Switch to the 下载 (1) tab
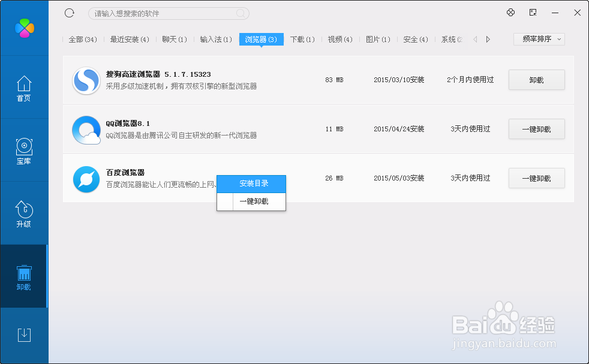 tap(302, 40)
